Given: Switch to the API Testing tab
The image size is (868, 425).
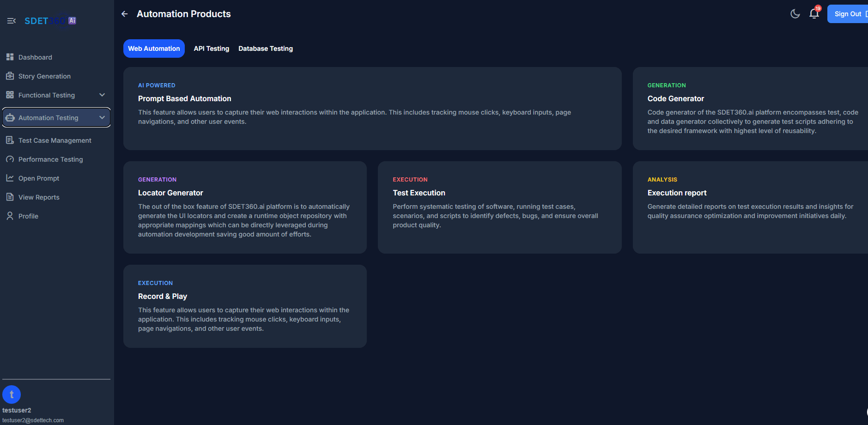Looking at the screenshot, I should coord(211,48).
